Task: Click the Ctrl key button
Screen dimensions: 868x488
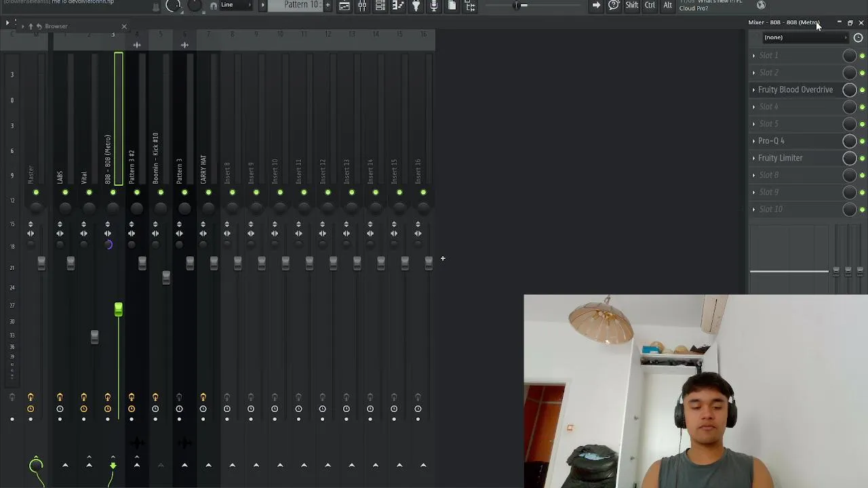Action: [x=650, y=5]
